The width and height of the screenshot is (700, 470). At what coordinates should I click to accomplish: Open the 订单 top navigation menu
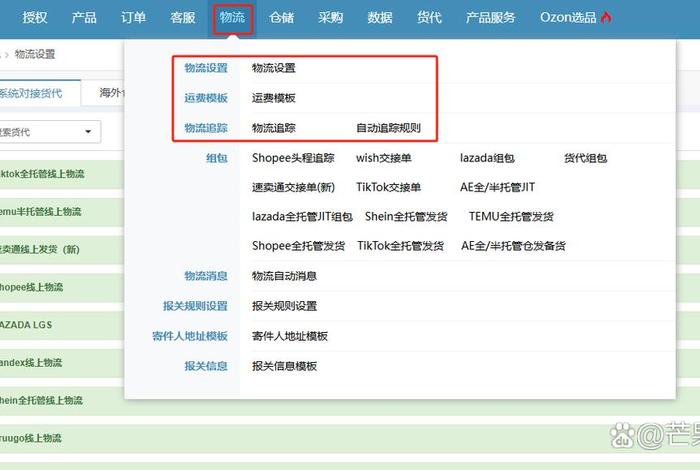(x=133, y=17)
